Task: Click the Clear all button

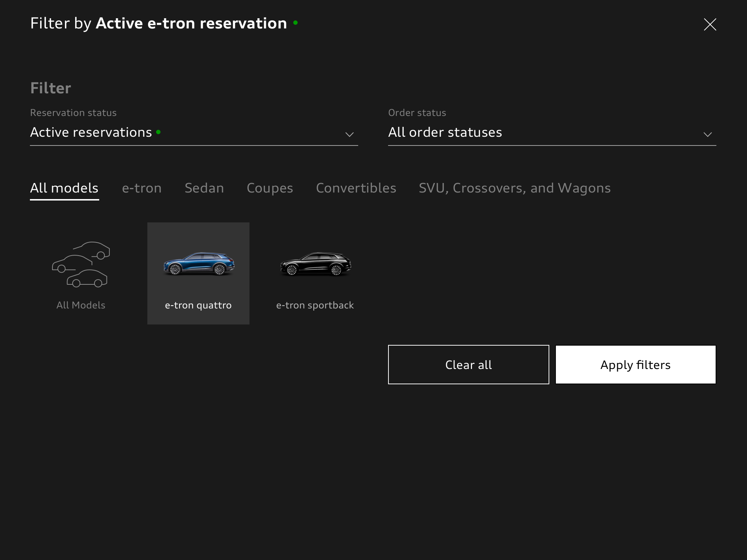Action: coord(468,365)
